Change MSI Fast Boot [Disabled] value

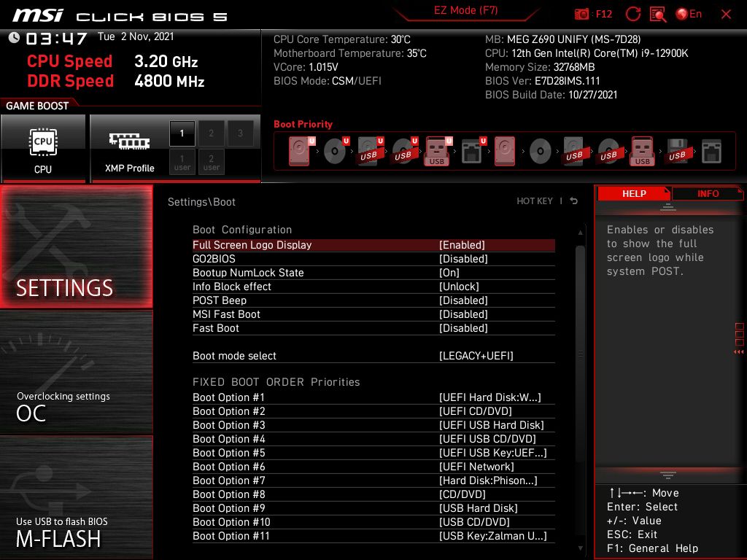[463, 314]
